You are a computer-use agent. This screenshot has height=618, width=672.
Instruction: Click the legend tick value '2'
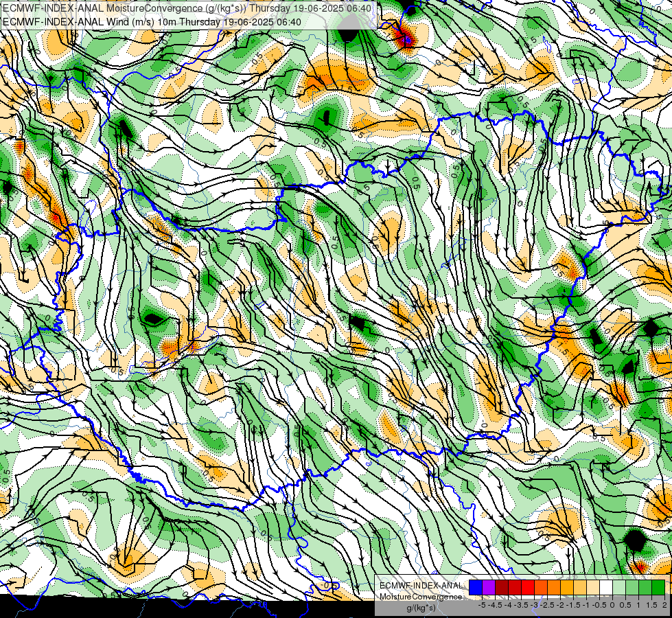pos(664,605)
